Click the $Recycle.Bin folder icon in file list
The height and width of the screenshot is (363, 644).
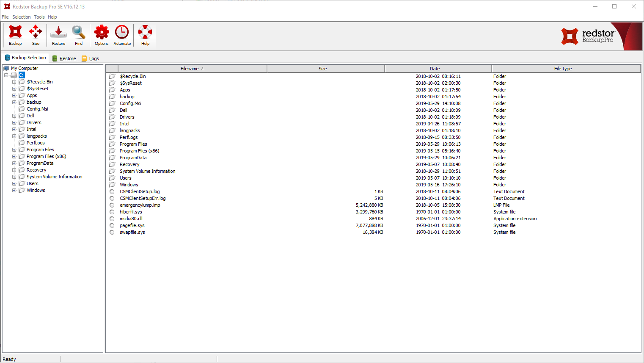(x=112, y=76)
